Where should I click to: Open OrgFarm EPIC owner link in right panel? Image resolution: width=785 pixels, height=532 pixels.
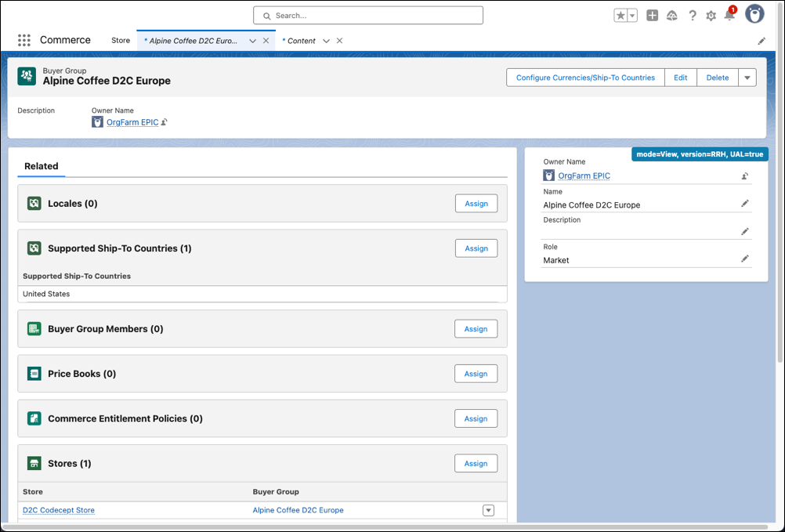point(584,176)
